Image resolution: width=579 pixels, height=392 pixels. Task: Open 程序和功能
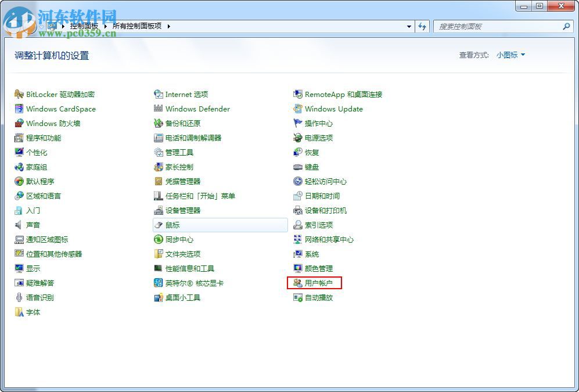[x=43, y=138]
